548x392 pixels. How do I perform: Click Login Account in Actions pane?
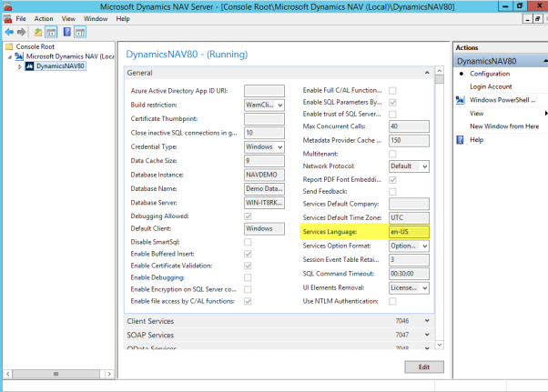point(491,86)
